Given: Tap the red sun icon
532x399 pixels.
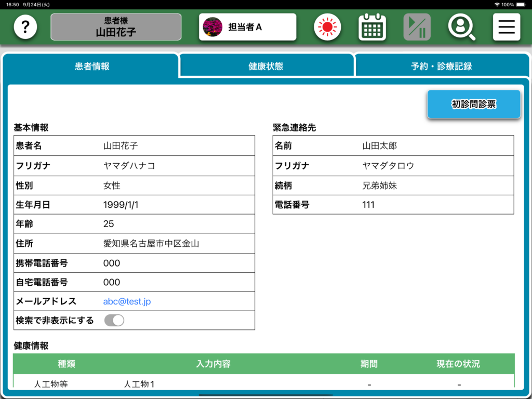Looking at the screenshot, I should tap(327, 27).
